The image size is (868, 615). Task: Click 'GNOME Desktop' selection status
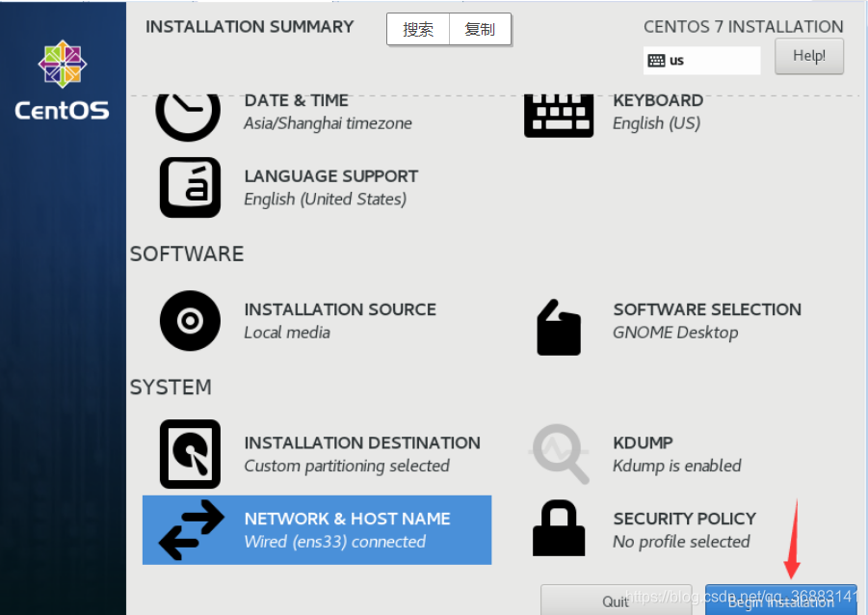[x=675, y=333]
